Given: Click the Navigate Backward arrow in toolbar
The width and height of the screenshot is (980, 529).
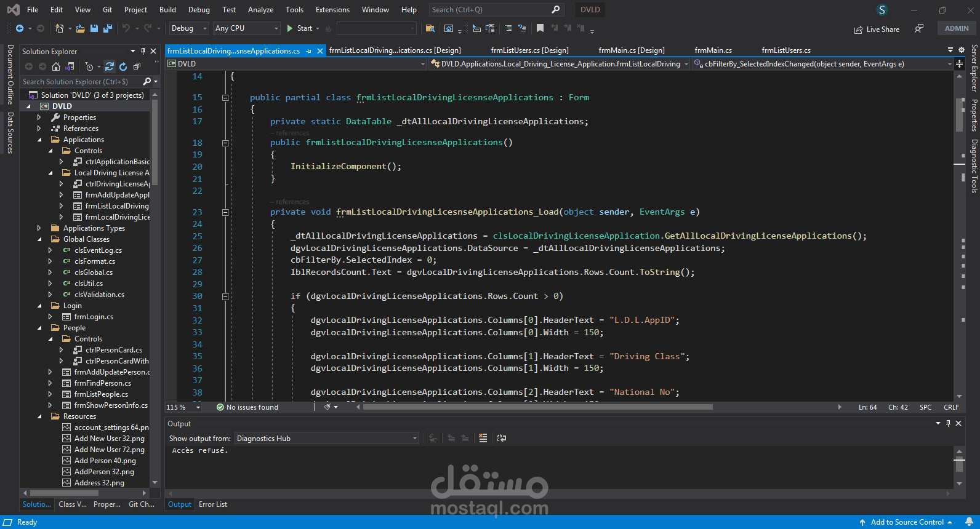Looking at the screenshot, I should tap(20, 28).
